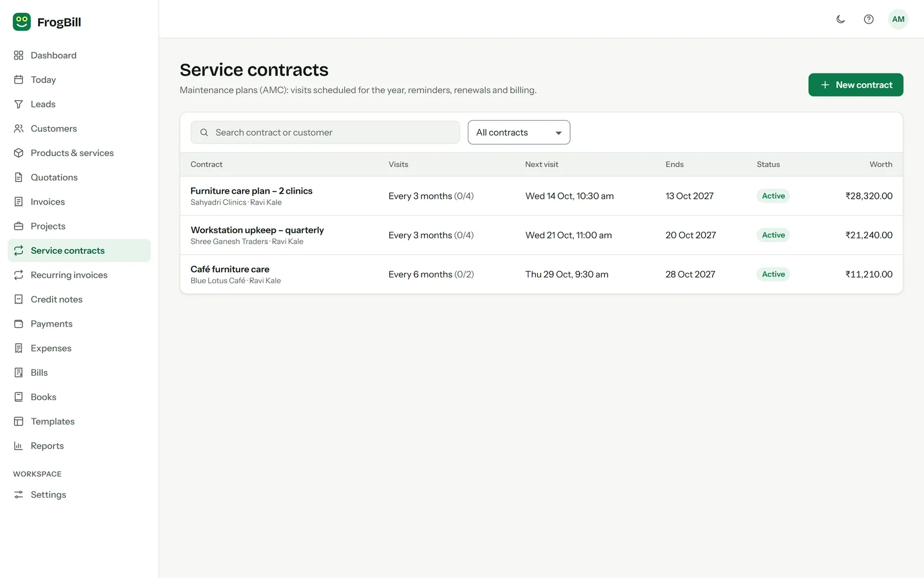Viewport: 924px width, 578px height.
Task: Click Active status of Café furniture care
Action: (773, 275)
